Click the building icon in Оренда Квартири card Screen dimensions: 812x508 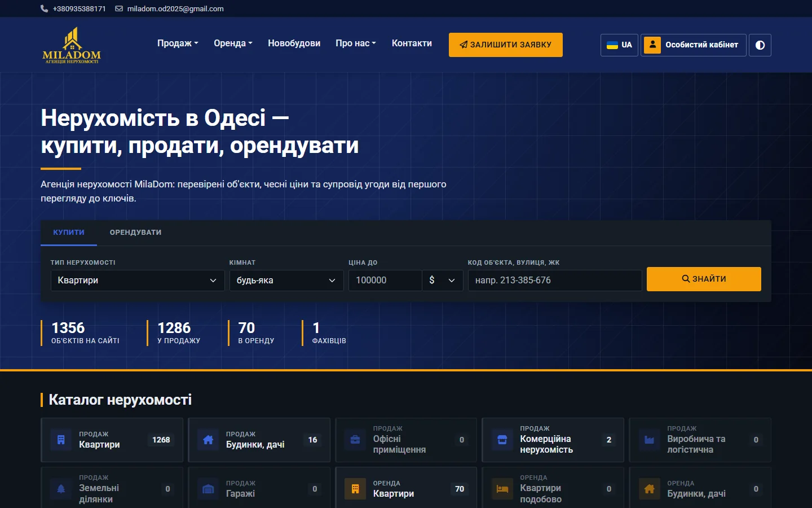pyautogui.click(x=355, y=489)
